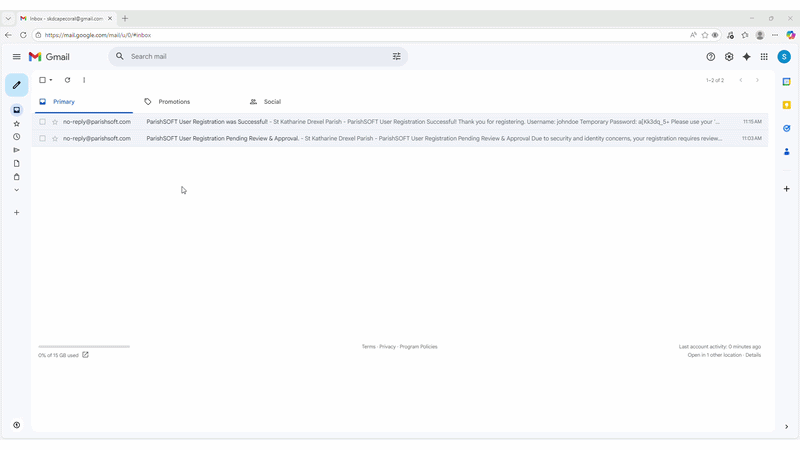This screenshot has height=450, width=800.
Task: Expand More labels chevron in sidebar
Action: tap(17, 190)
